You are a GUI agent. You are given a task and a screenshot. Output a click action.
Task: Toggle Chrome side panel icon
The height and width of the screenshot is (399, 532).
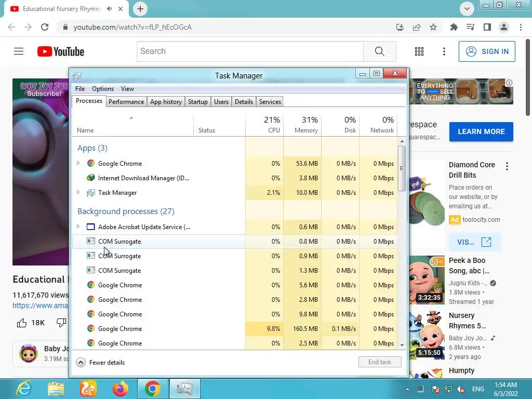tap(487, 27)
